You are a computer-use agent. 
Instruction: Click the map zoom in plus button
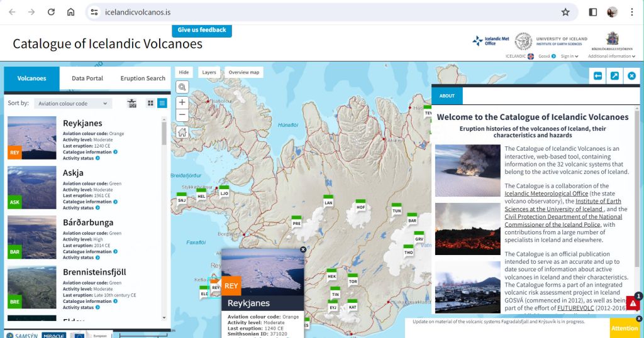pyautogui.click(x=182, y=102)
